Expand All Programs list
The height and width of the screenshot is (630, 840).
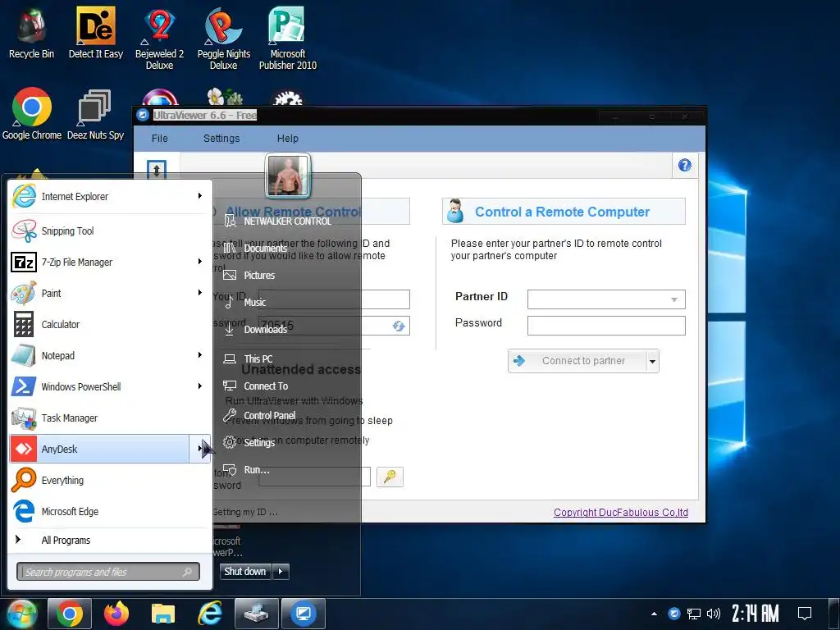(110, 540)
